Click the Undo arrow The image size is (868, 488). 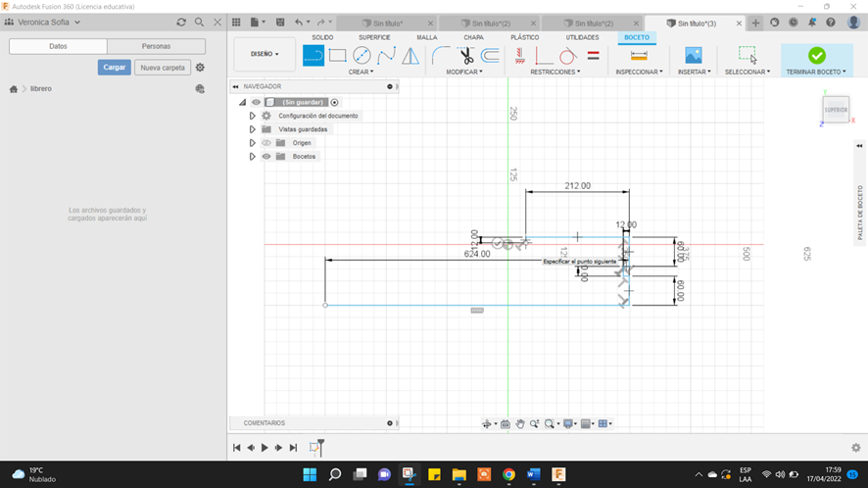click(x=299, y=23)
